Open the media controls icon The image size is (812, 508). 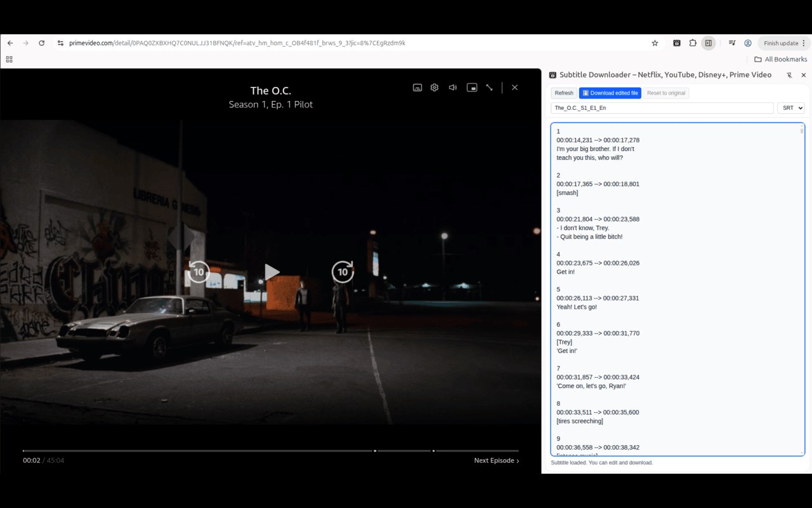click(732, 43)
